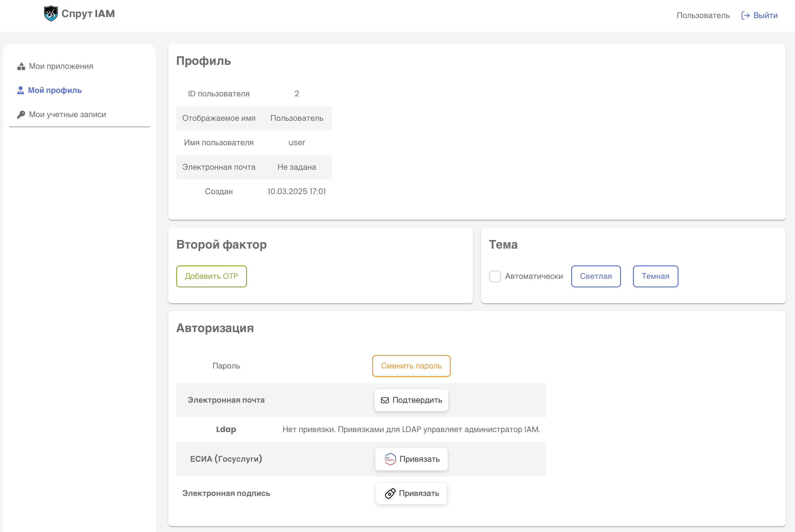Click Автоматически checkbox label text
The width and height of the screenshot is (795, 532).
[x=534, y=276]
